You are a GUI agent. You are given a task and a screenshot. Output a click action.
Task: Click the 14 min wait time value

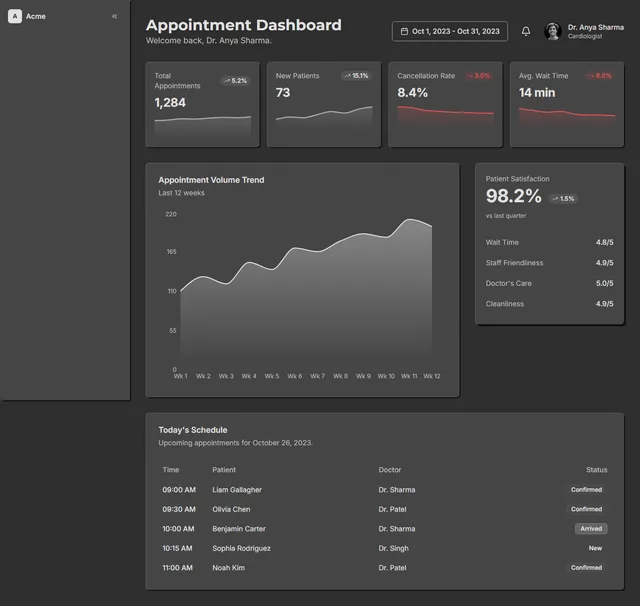coord(537,93)
